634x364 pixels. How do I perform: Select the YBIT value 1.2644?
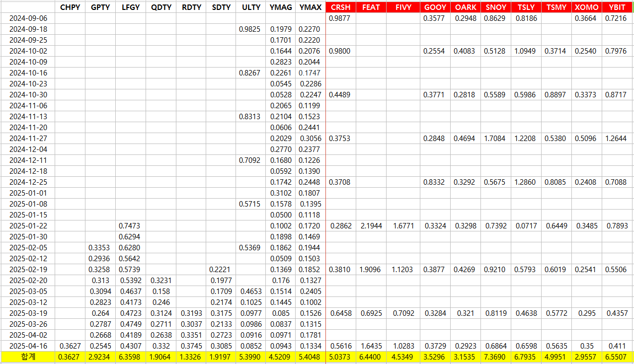(x=617, y=138)
